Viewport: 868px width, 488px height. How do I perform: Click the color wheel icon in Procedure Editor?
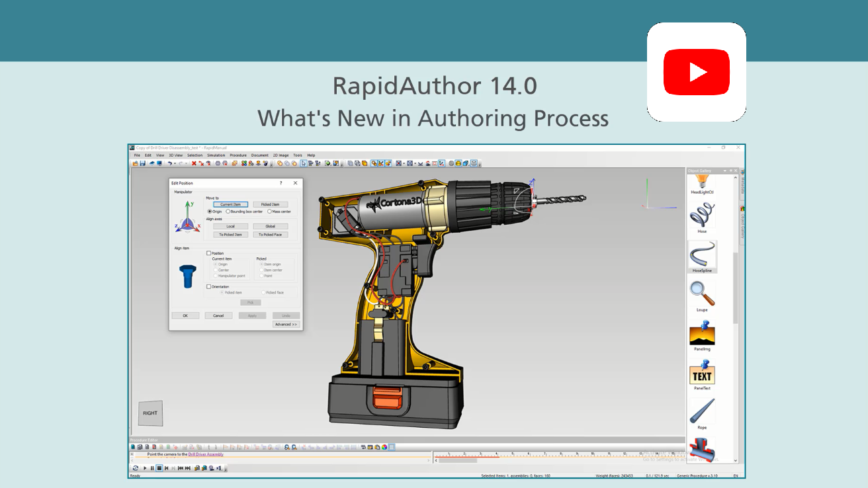click(384, 447)
